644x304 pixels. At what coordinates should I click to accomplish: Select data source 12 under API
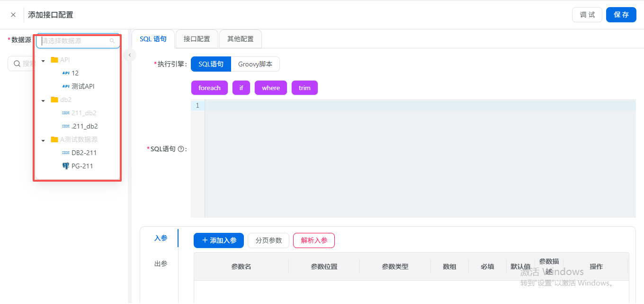(75, 73)
